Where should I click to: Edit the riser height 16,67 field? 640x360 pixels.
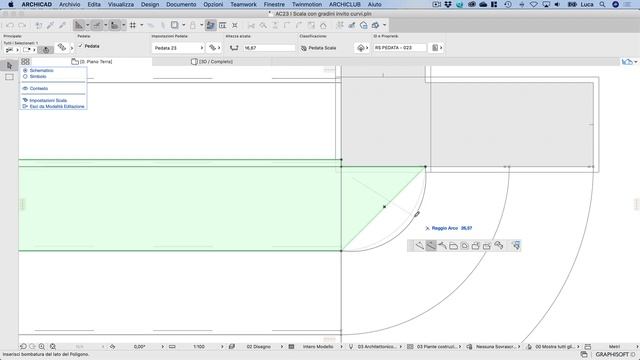[x=269, y=48]
